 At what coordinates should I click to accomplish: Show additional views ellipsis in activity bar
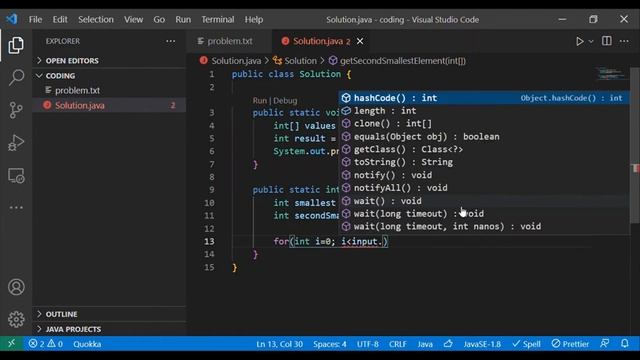click(x=16, y=207)
